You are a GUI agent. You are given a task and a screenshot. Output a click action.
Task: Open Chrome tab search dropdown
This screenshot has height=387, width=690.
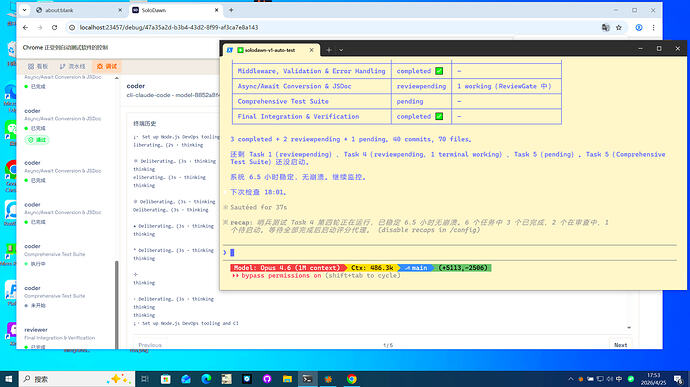point(24,10)
